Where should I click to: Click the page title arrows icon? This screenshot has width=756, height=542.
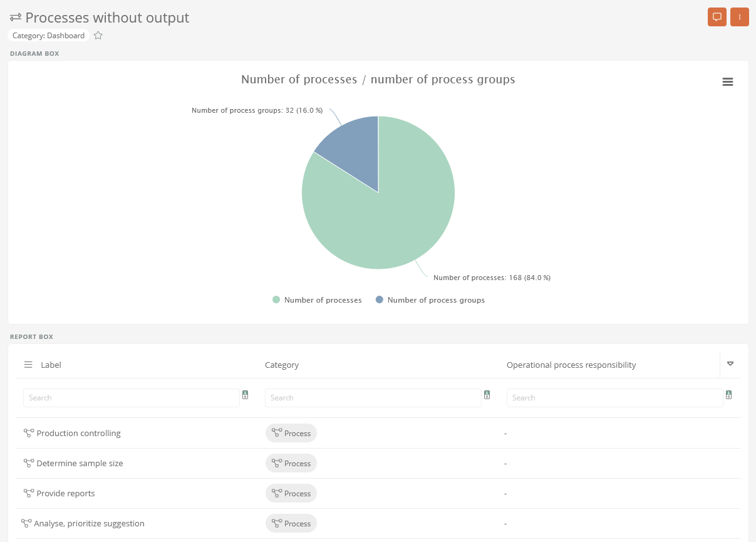tap(16, 18)
